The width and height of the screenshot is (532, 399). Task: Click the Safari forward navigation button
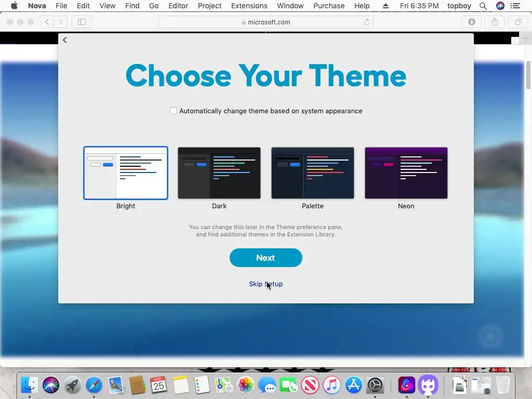click(60, 22)
